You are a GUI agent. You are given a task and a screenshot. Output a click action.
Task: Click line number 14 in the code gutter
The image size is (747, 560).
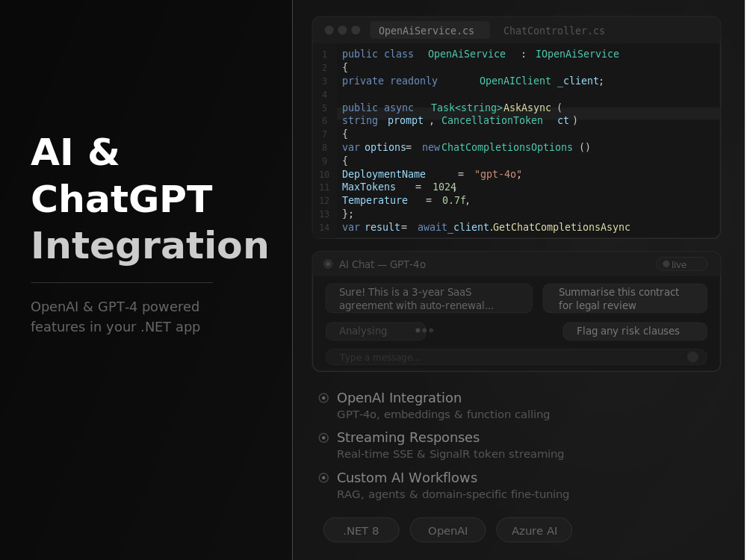click(324, 228)
